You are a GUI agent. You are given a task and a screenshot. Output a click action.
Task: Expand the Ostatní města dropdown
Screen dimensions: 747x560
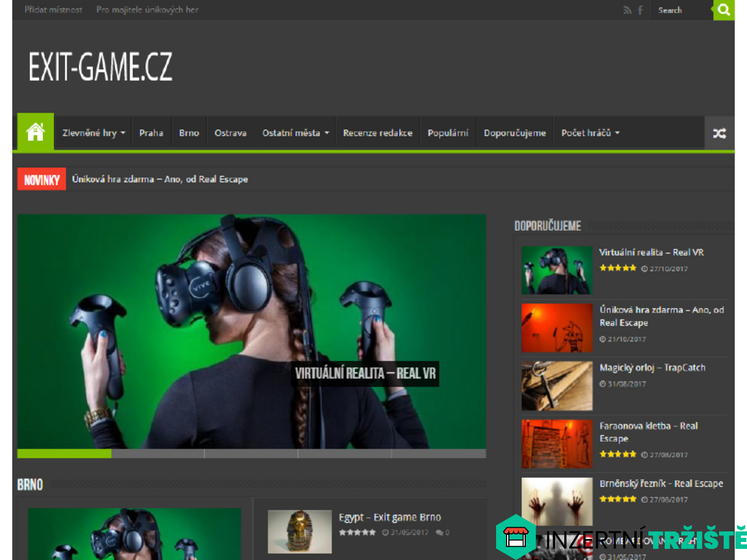tap(295, 133)
